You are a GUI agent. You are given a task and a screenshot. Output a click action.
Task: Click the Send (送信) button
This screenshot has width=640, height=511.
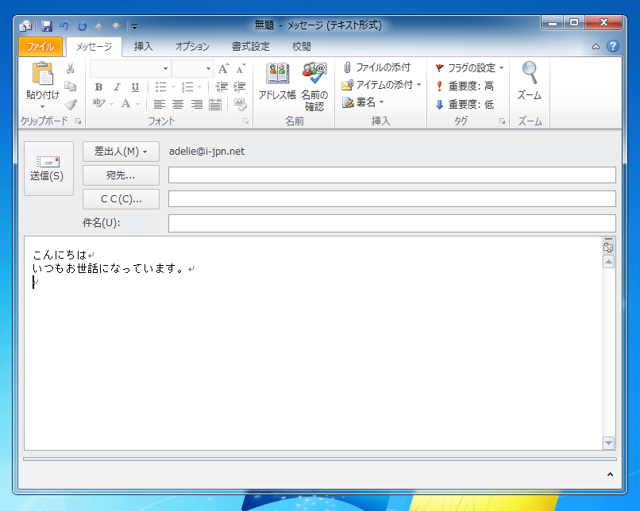point(49,169)
